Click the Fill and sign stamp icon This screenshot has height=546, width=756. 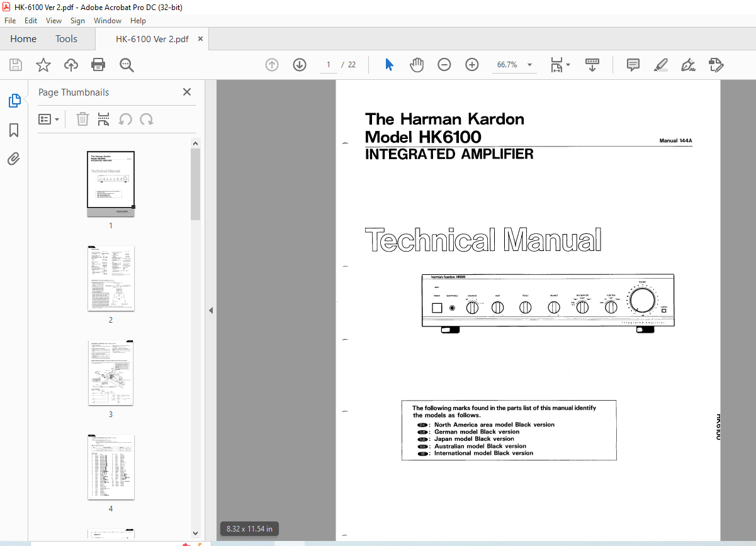click(x=716, y=65)
